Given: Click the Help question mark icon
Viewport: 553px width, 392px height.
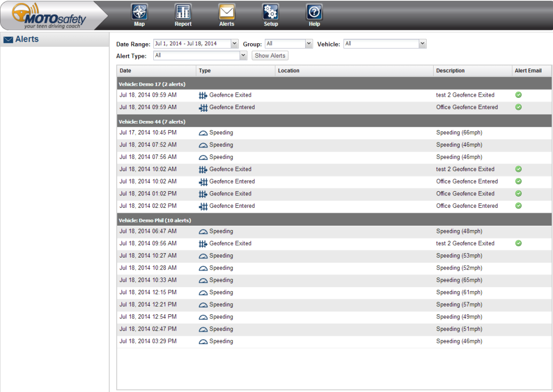Looking at the screenshot, I should pyautogui.click(x=314, y=12).
